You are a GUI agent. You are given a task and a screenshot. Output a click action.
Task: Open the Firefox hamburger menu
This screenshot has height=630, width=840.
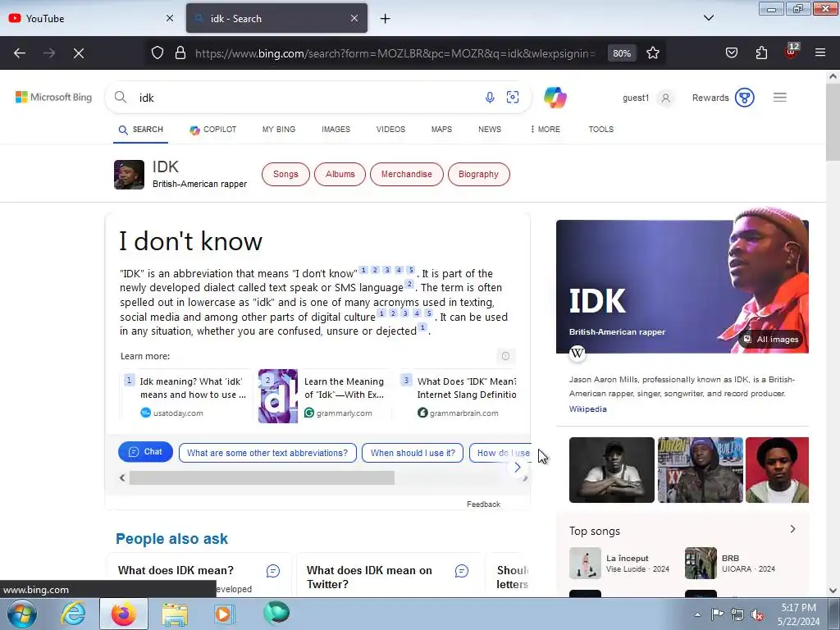820,53
